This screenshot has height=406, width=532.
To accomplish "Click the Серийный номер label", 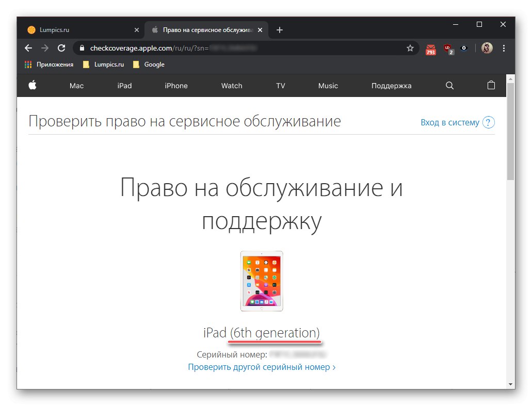I will tap(232, 355).
